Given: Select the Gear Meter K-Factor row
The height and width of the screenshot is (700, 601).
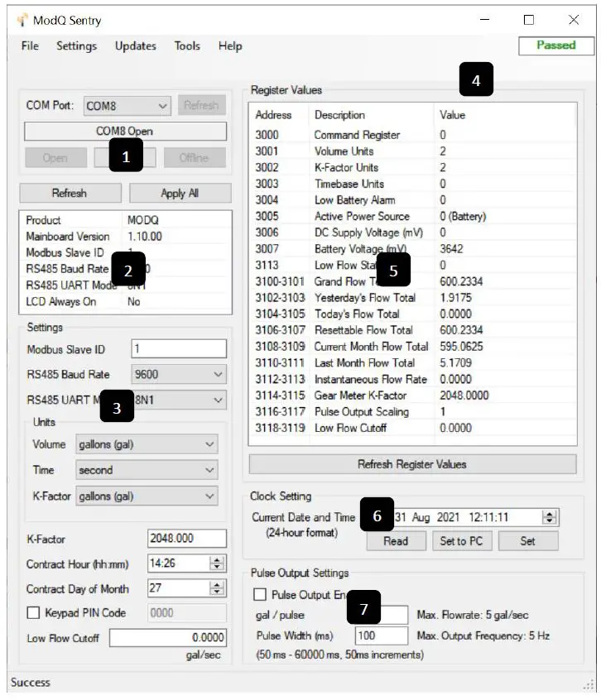Looking at the screenshot, I should tap(412, 396).
